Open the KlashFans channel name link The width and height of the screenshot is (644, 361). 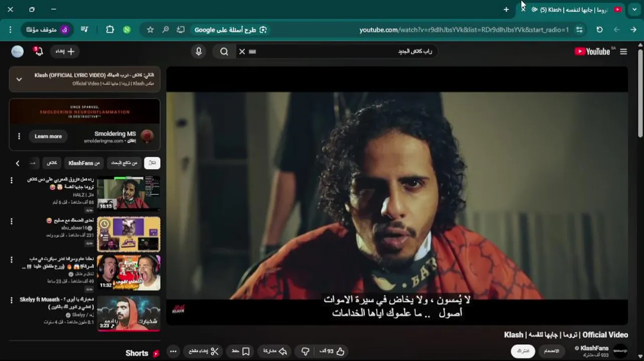pos(594,348)
